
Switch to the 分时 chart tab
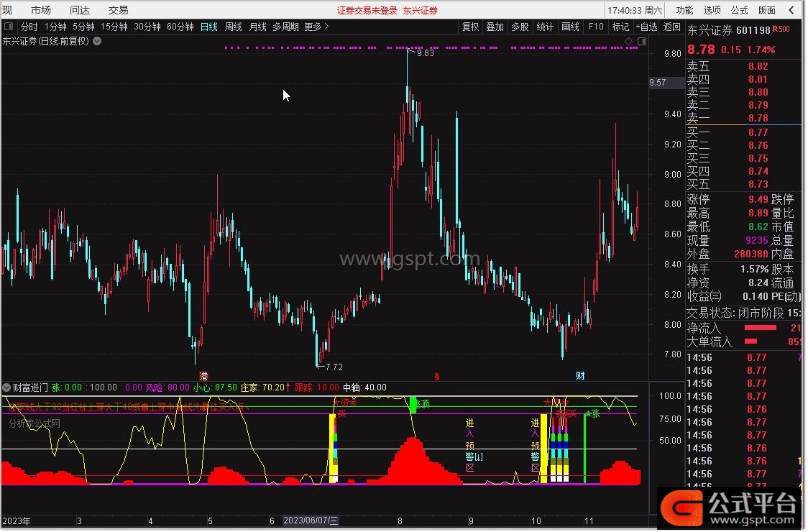click(29, 27)
